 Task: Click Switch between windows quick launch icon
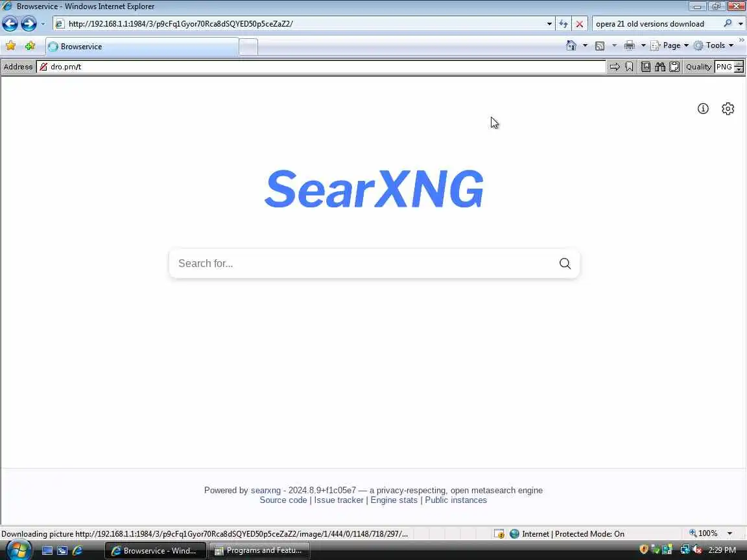pos(62,550)
